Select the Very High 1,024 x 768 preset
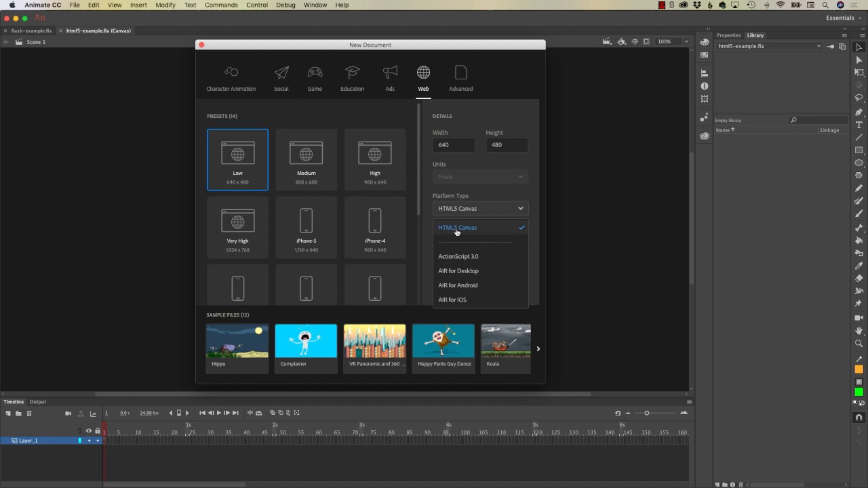Viewport: 868px width, 488px height. pyautogui.click(x=237, y=228)
